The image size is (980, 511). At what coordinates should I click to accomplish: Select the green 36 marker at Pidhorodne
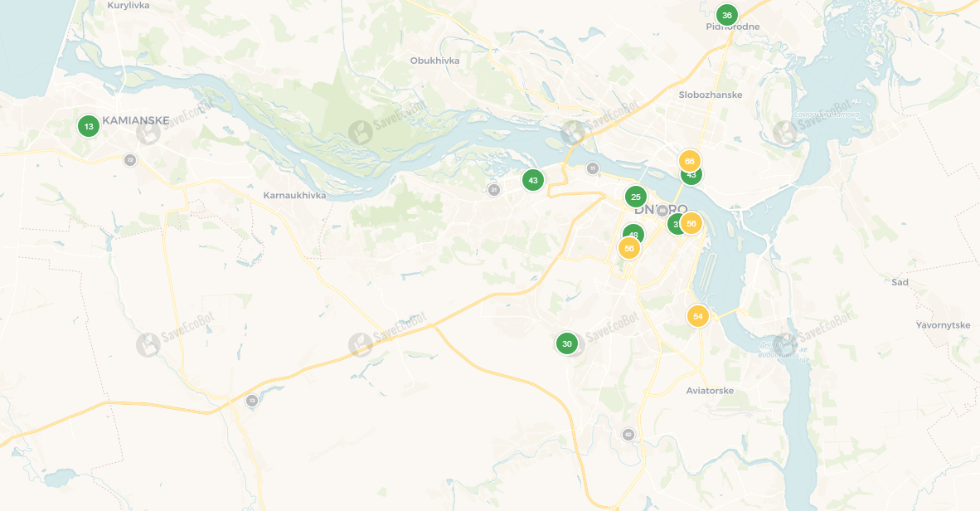pos(726,16)
